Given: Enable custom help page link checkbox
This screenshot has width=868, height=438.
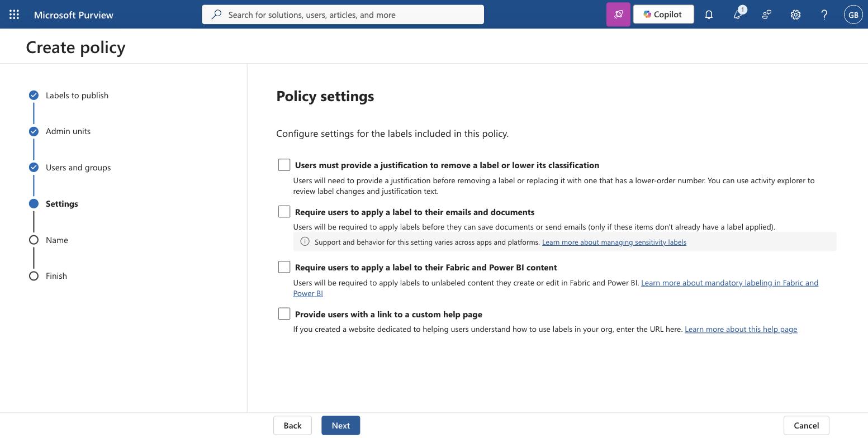Looking at the screenshot, I should (x=284, y=314).
